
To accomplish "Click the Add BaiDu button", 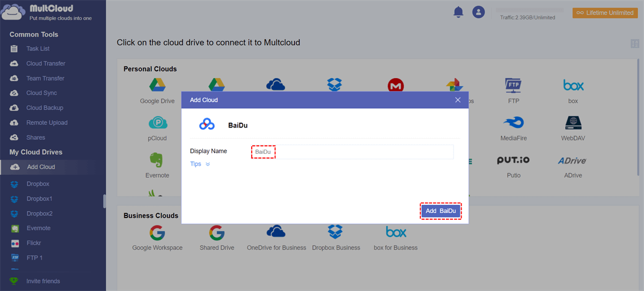I will [441, 211].
